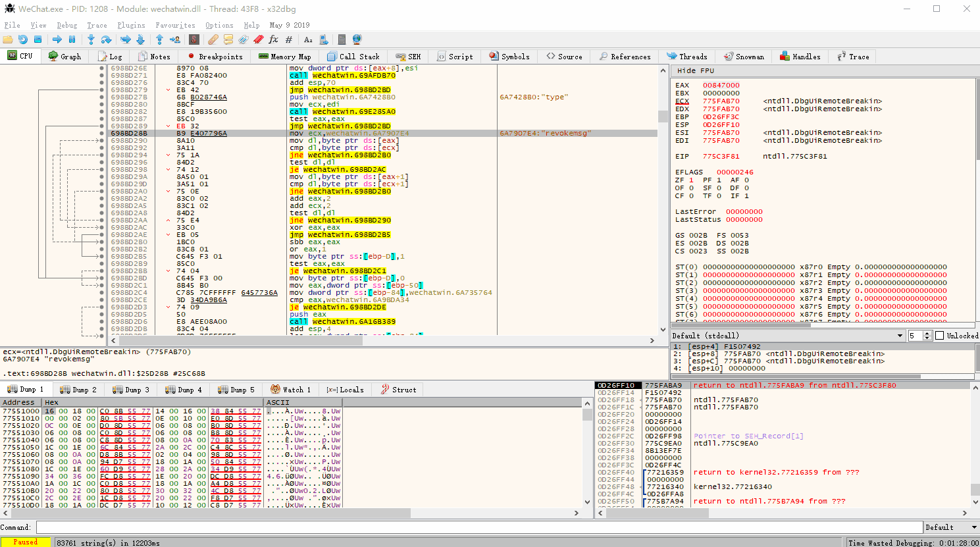Restart the debugged program
Screen dimensions: 980x547
[x=23, y=39]
